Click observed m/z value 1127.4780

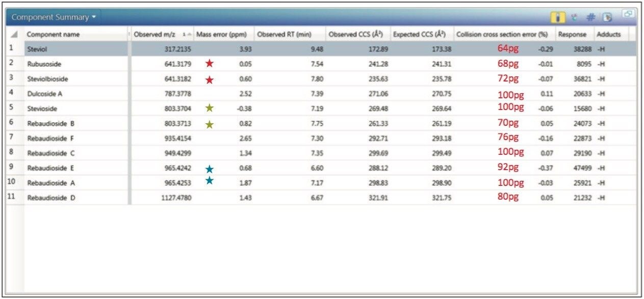click(x=176, y=198)
